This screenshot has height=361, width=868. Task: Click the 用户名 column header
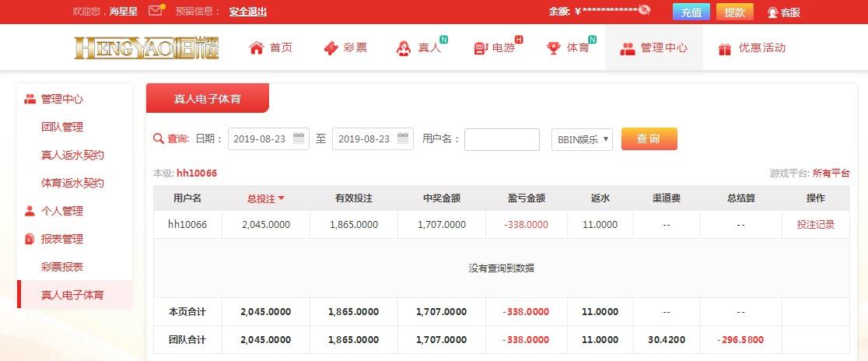coord(187,198)
